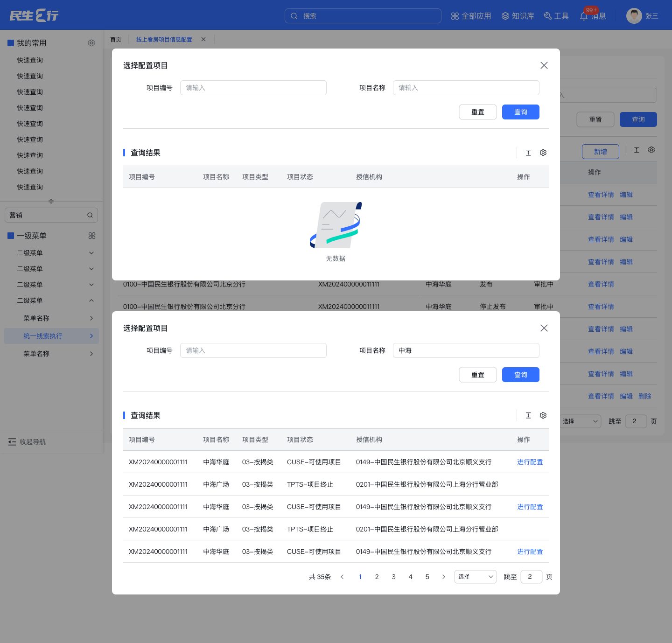The image size is (672, 643).
Task: Open 工具 tools menu
Action: click(x=556, y=16)
